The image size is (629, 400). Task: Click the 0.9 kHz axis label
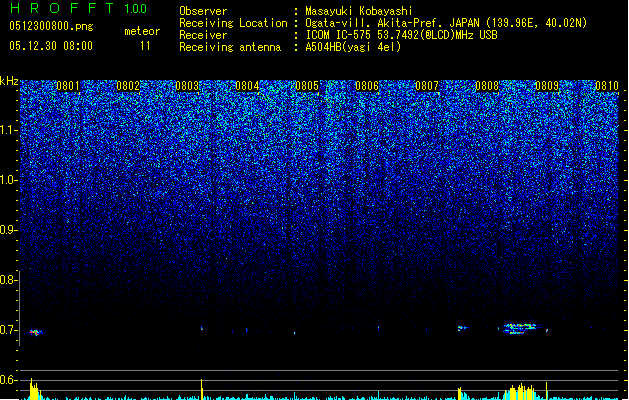(8, 230)
